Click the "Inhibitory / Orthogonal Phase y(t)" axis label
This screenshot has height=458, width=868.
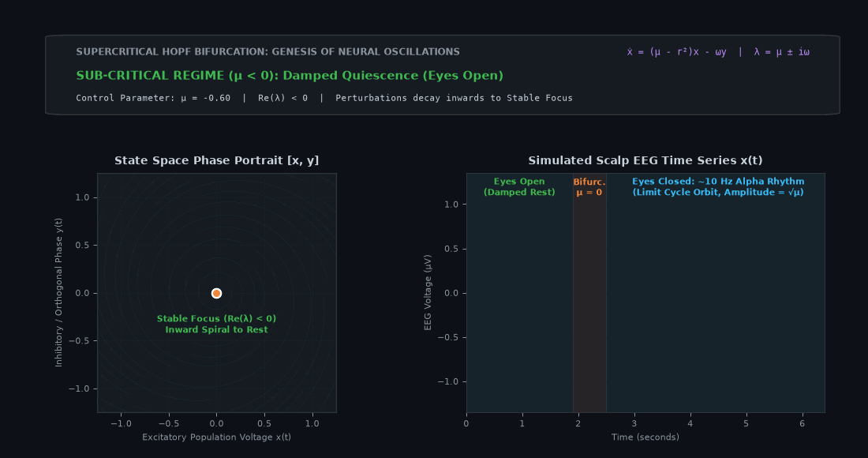click(58, 292)
